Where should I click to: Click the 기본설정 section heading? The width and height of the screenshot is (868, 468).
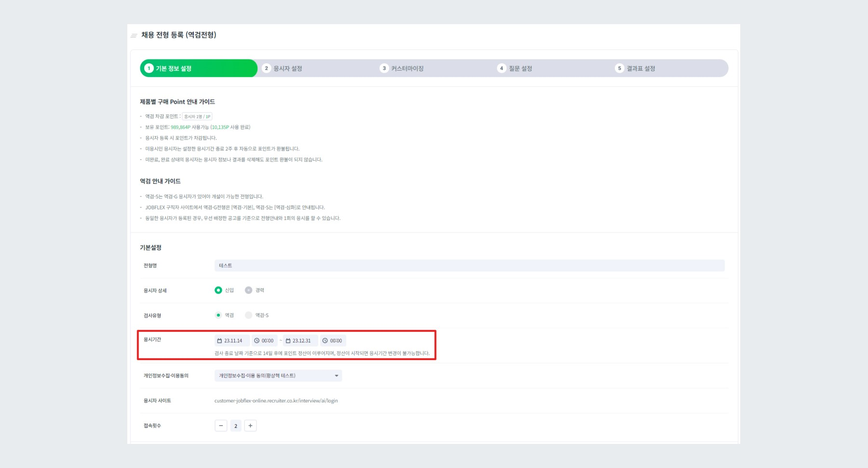(150, 248)
